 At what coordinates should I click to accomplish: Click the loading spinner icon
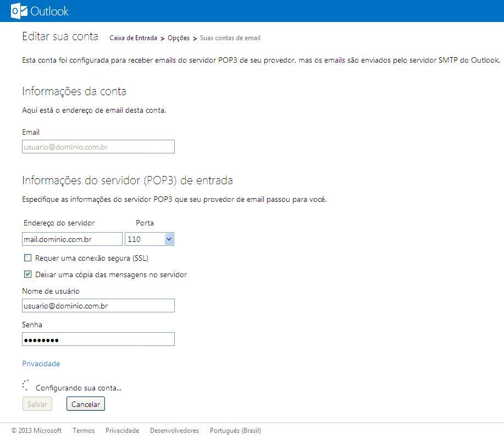[25, 386]
